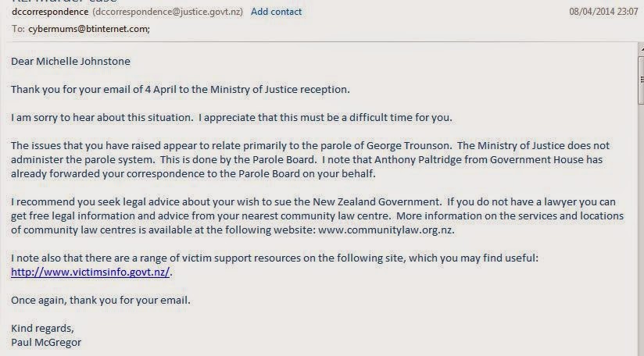Click the To: field label
This screenshot has width=644, height=356.
(18, 29)
